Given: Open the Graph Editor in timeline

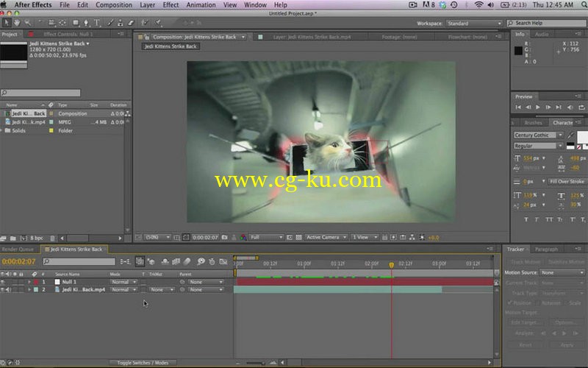Looking at the screenshot, I should tap(223, 261).
